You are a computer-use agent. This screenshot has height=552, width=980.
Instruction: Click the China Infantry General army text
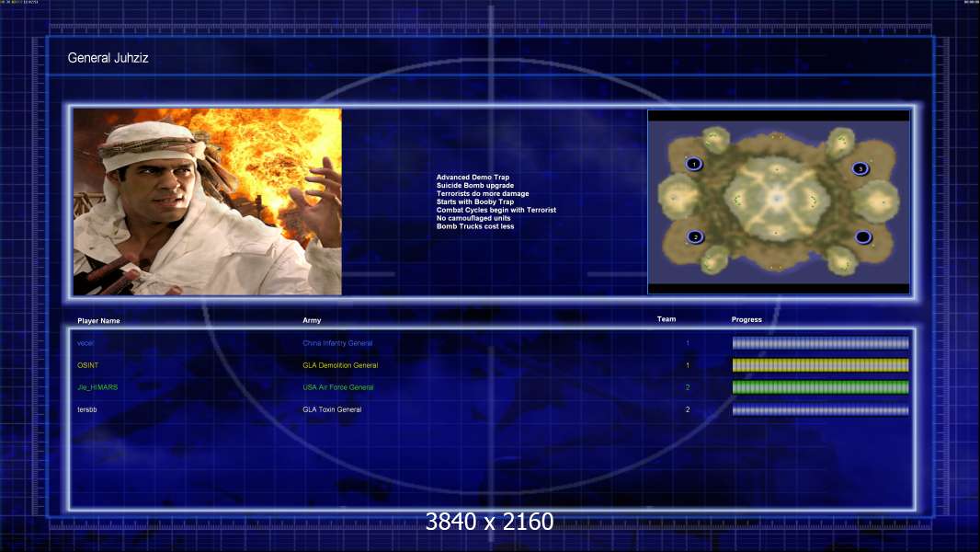click(337, 343)
